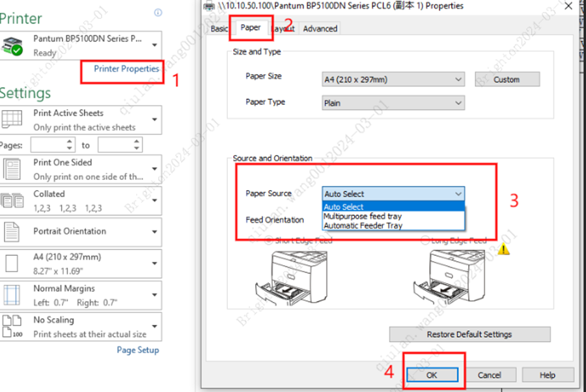Open the Printer Properties link
586x392 pixels.
(126, 69)
